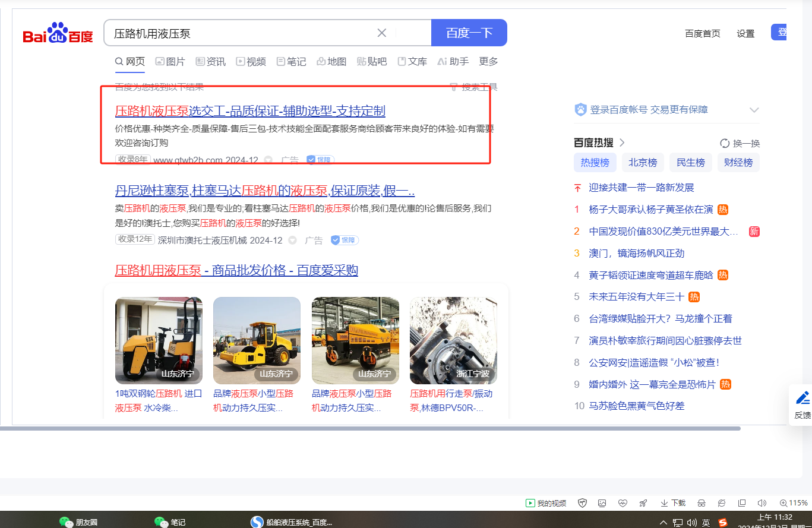Open the 贴吧 search tab
The height and width of the screenshot is (528, 812).
click(x=372, y=61)
